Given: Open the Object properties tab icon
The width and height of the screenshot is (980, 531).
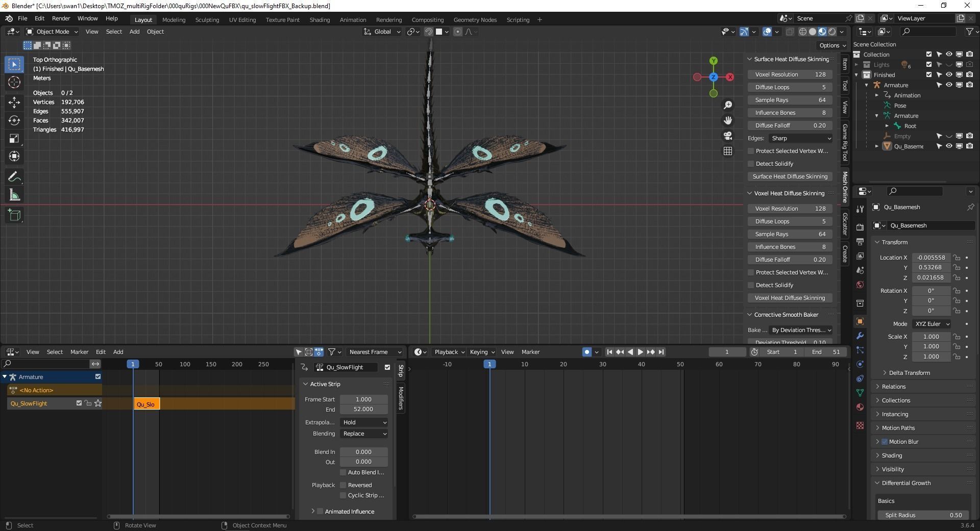Looking at the screenshot, I should (860, 321).
